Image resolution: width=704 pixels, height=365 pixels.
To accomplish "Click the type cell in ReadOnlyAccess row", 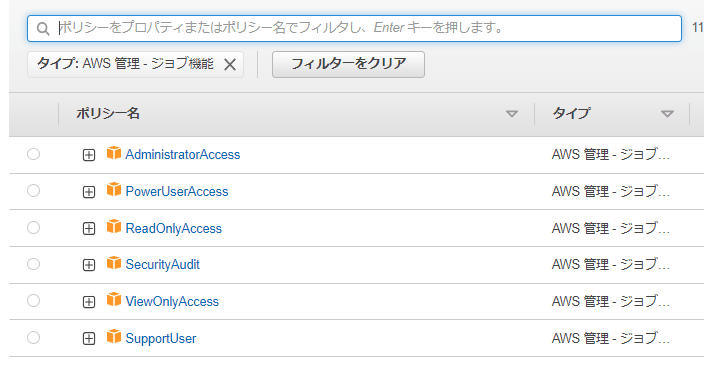I will point(611,228).
